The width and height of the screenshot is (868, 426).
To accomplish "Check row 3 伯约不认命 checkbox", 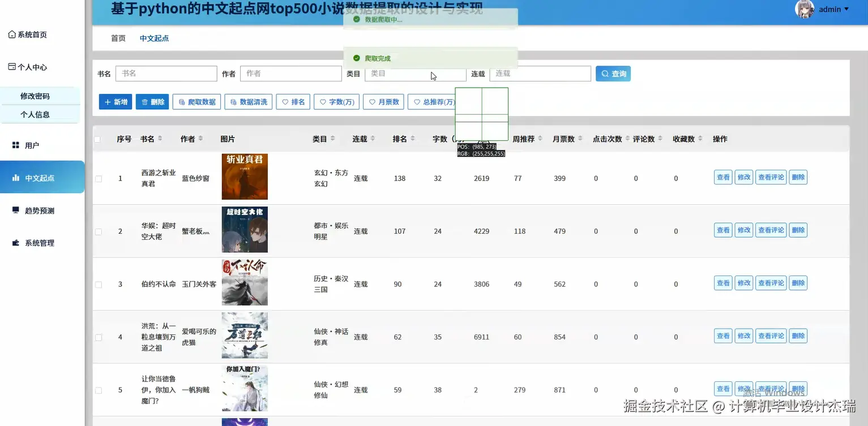I will (x=99, y=285).
